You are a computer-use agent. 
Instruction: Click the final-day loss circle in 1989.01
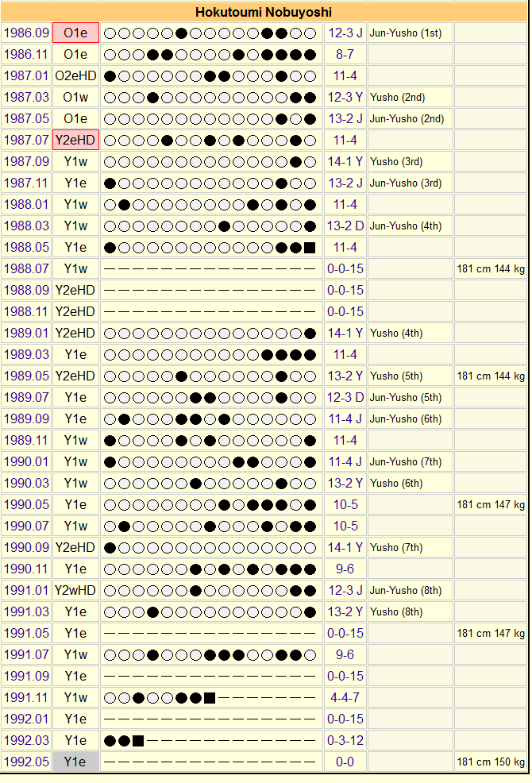[310, 334]
